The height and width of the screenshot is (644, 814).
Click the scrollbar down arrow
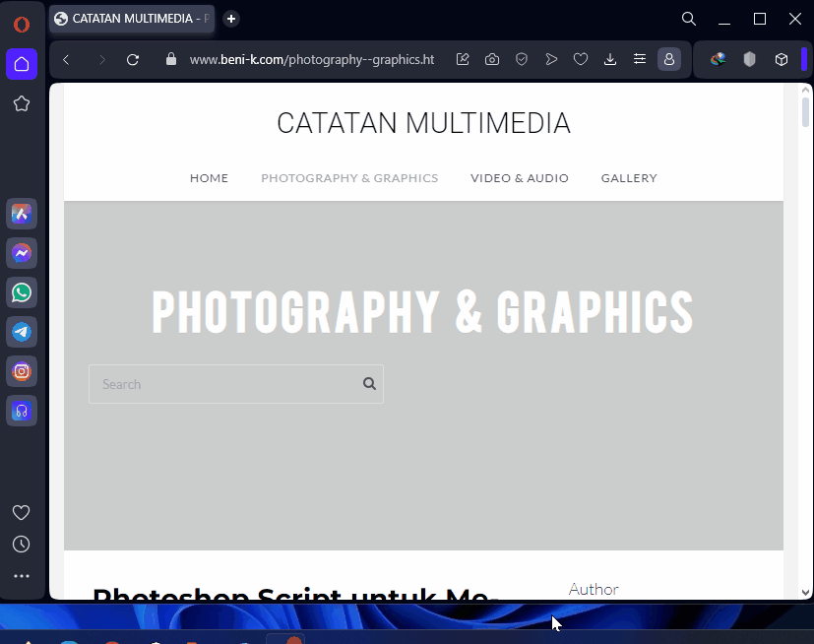(805, 592)
